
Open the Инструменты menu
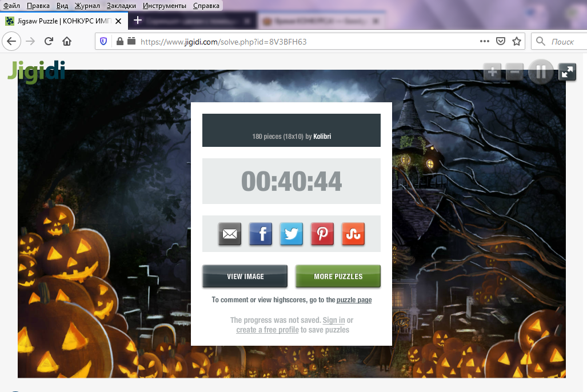[165, 6]
